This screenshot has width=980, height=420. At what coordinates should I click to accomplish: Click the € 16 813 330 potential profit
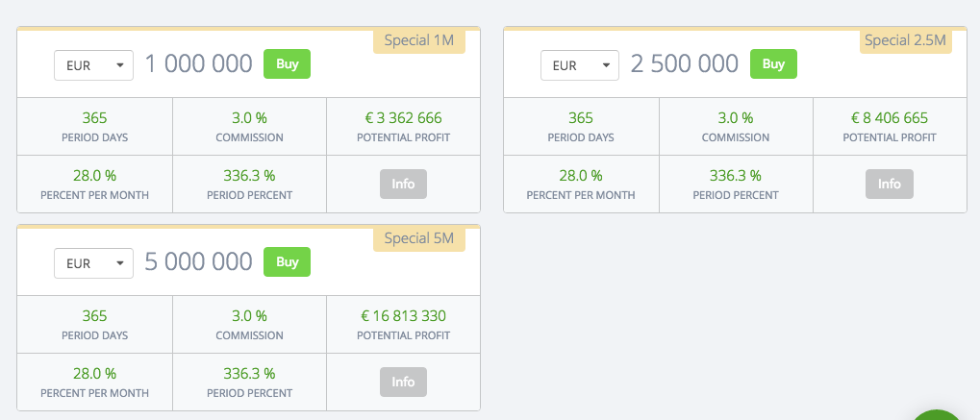(403, 316)
